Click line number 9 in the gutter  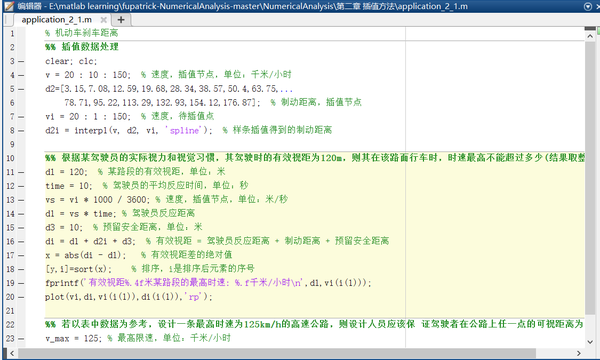12,144
